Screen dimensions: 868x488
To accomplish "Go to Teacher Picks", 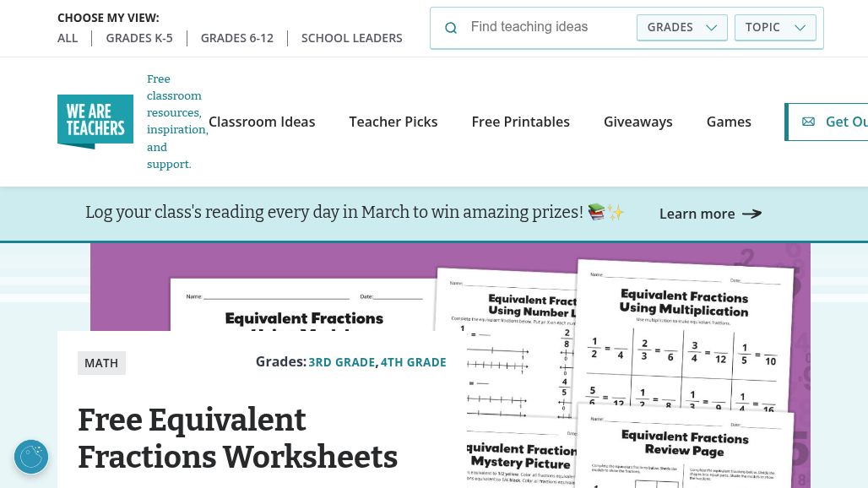I will [393, 122].
